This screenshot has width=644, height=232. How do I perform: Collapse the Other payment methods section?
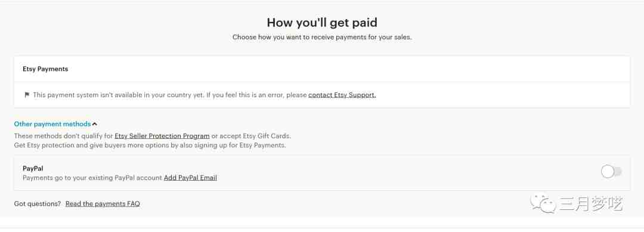tap(52, 124)
